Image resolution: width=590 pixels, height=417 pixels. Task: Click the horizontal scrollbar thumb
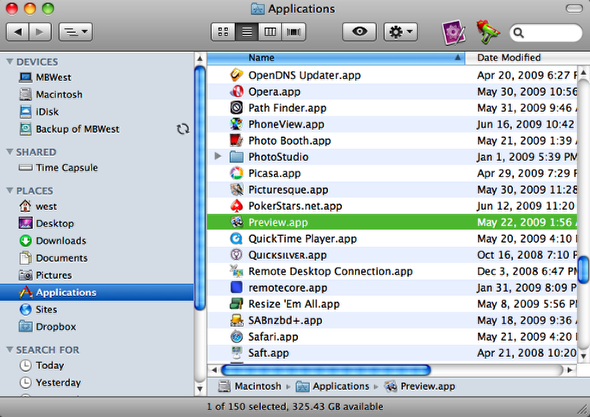[326, 370]
